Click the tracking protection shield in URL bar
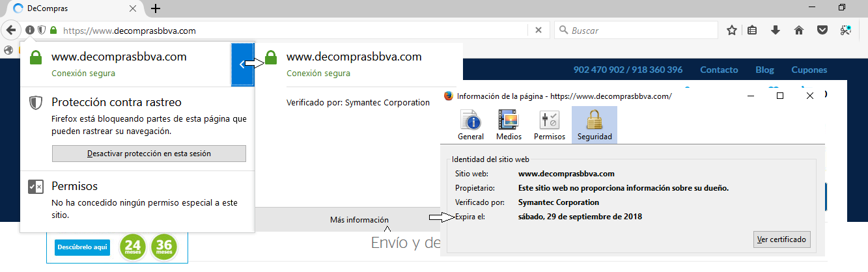 (x=41, y=30)
